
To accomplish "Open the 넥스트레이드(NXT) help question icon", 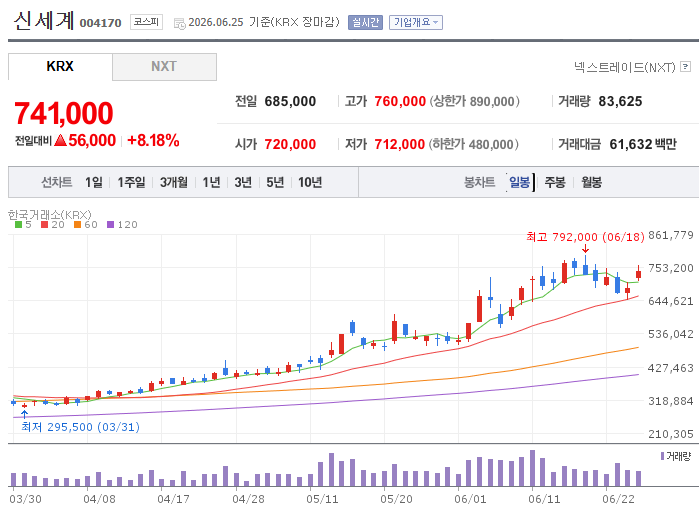I will (x=686, y=67).
